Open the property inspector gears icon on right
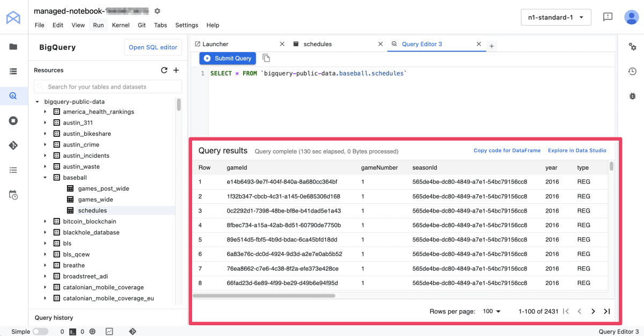Viewport: 644px width, 336px height. coord(632,47)
